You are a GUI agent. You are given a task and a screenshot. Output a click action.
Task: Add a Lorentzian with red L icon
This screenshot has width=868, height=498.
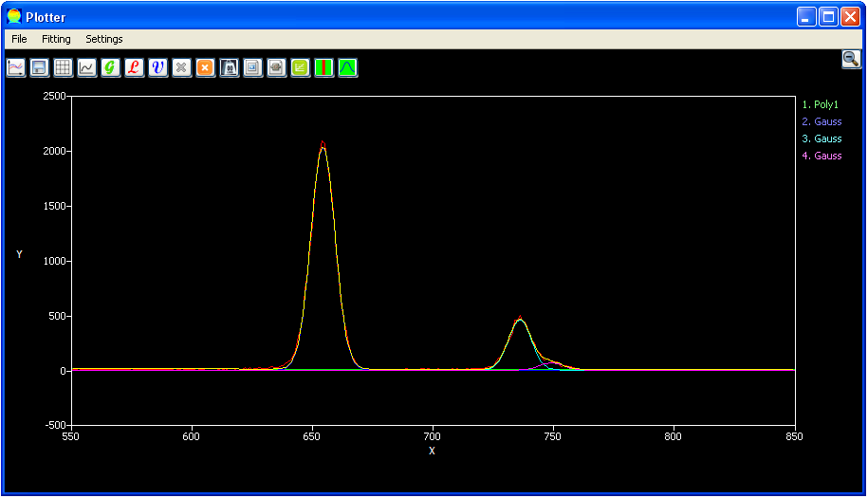pos(135,67)
